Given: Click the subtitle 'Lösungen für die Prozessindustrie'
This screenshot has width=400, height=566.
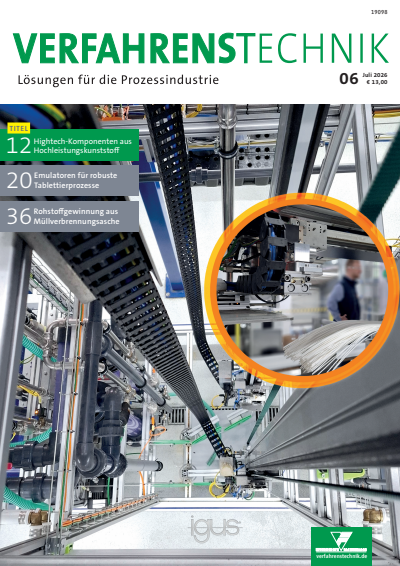Looking at the screenshot, I should (x=118, y=80).
